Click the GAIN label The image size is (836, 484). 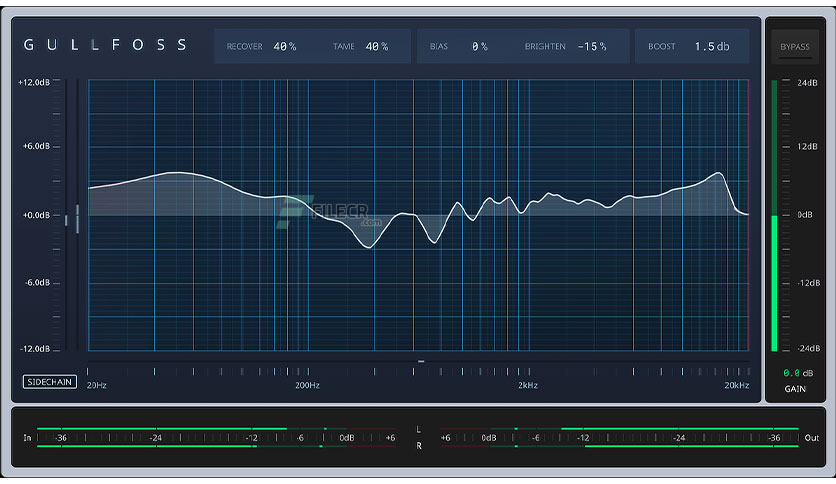pyautogui.click(x=794, y=389)
